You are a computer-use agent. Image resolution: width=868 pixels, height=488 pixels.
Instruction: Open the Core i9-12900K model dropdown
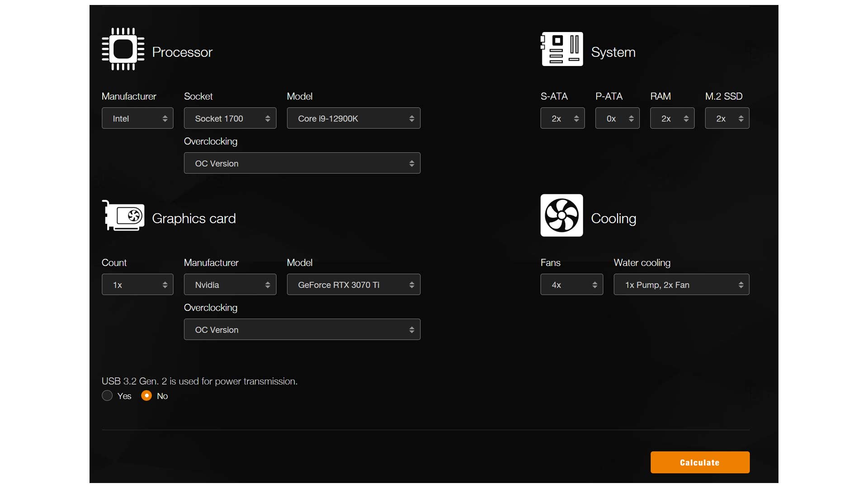(354, 118)
